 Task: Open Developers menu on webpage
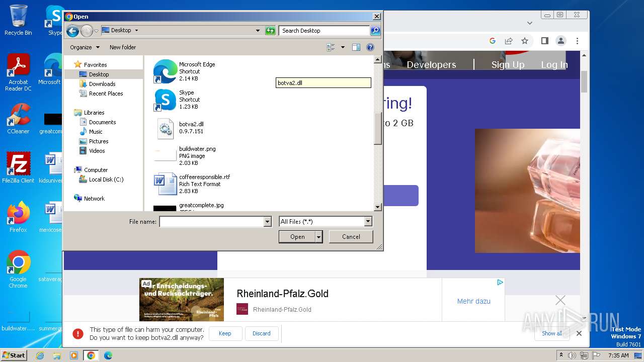click(431, 65)
